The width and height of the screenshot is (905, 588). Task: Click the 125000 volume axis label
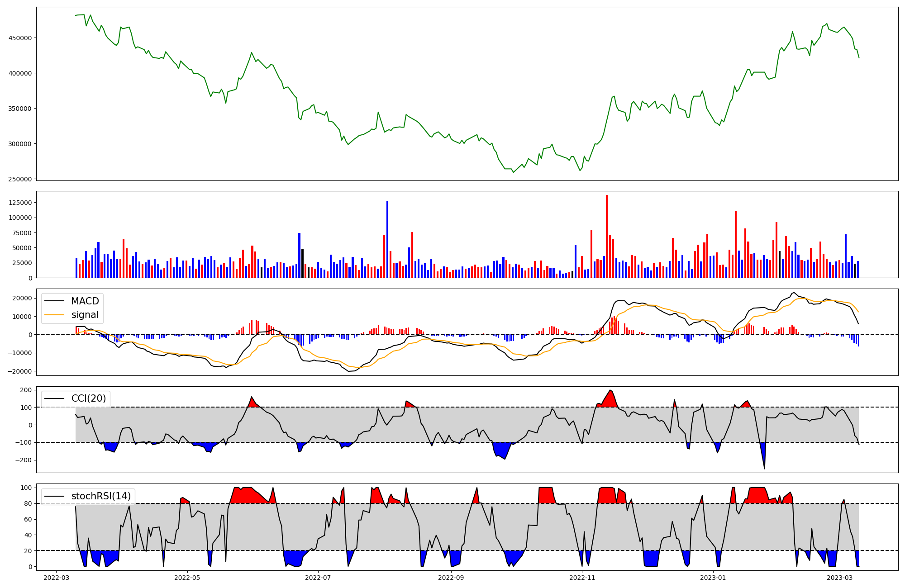click(20, 203)
